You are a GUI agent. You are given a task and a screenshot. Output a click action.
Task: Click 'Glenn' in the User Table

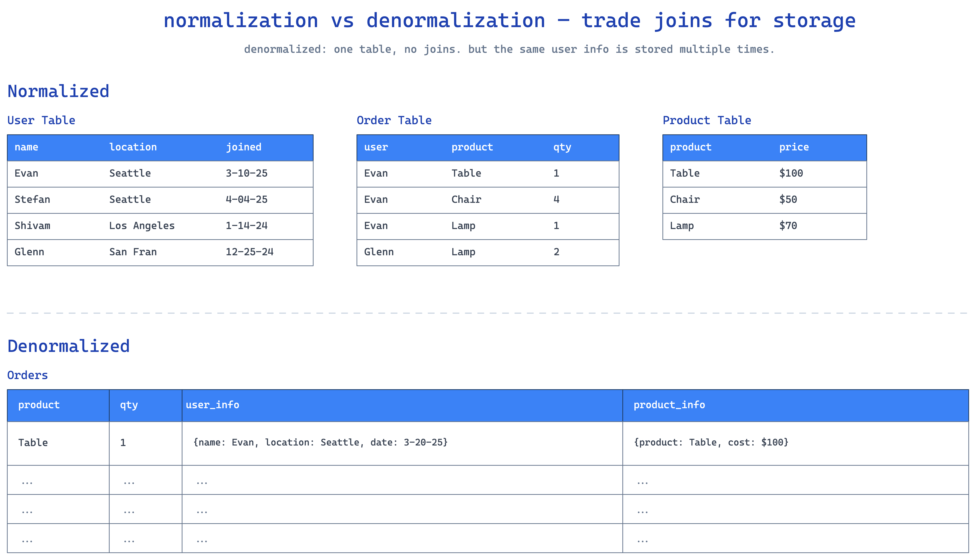[29, 252]
